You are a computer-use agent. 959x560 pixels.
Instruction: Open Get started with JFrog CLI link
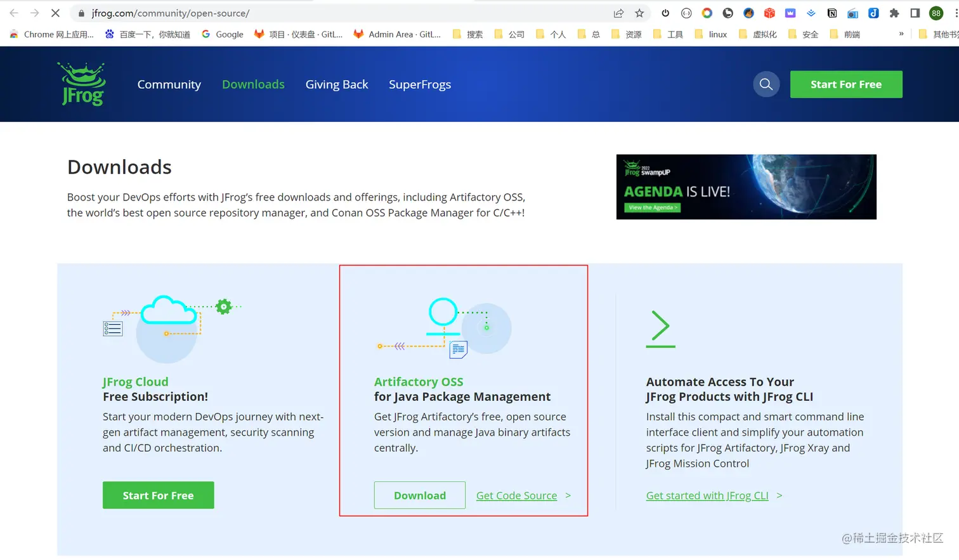[x=707, y=495]
